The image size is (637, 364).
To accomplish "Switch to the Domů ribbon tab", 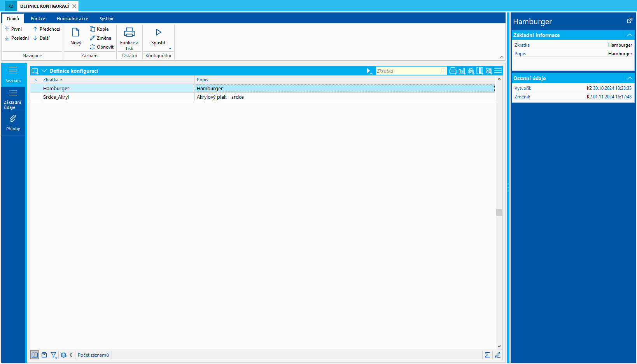I will 13,19.
